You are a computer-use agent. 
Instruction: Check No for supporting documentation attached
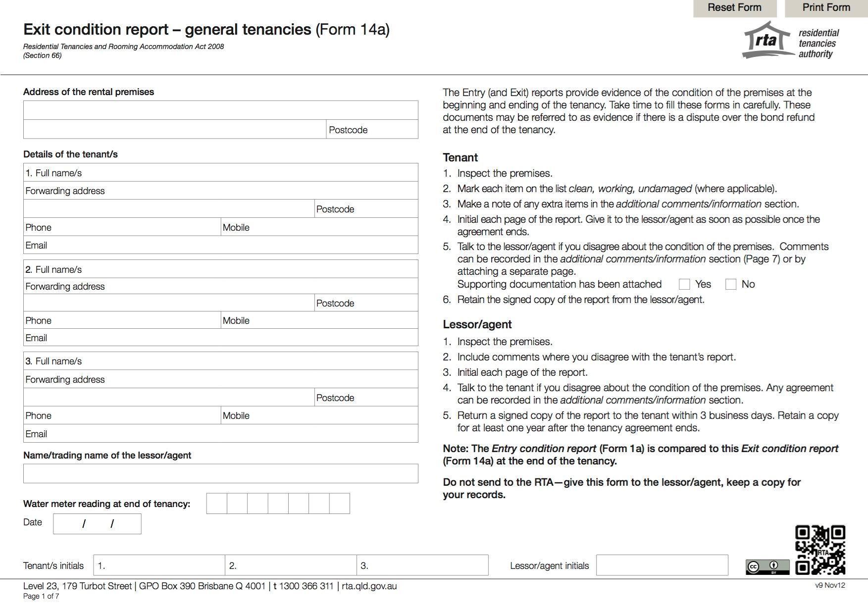click(x=730, y=284)
